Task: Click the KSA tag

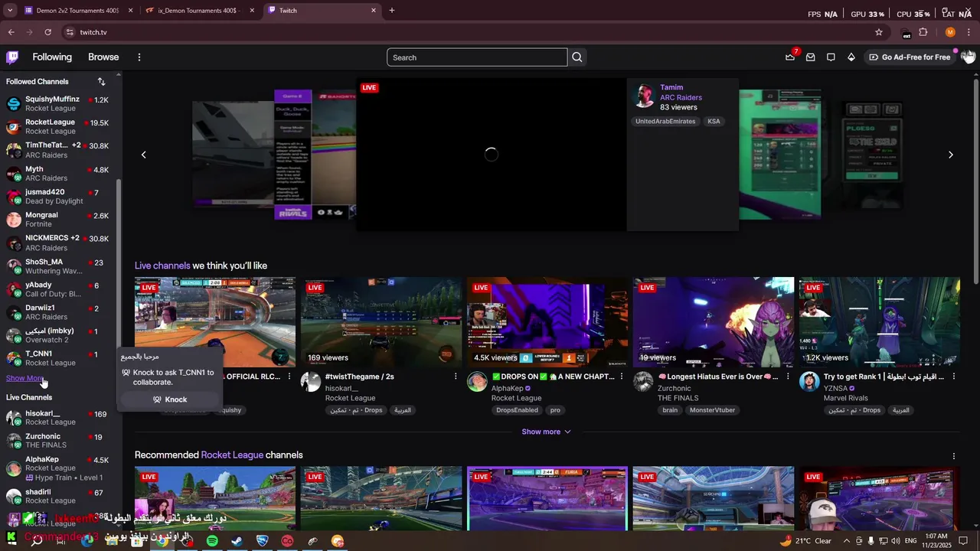Action: (714, 122)
